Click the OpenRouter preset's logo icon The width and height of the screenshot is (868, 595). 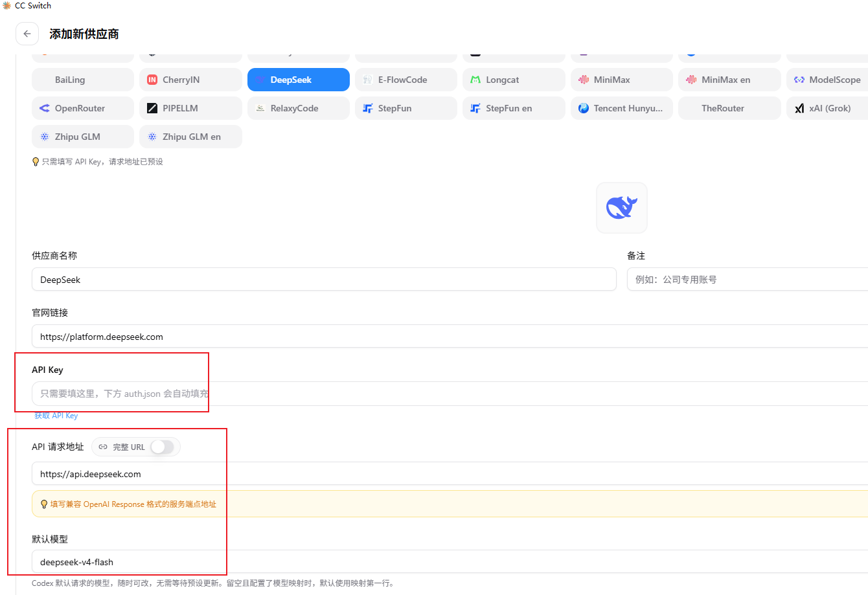(45, 108)
